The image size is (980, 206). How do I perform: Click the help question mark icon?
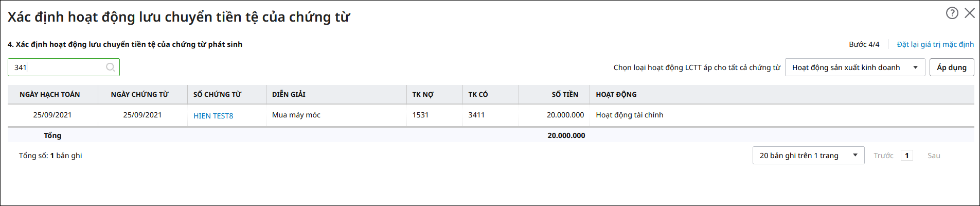click(952, 13)
